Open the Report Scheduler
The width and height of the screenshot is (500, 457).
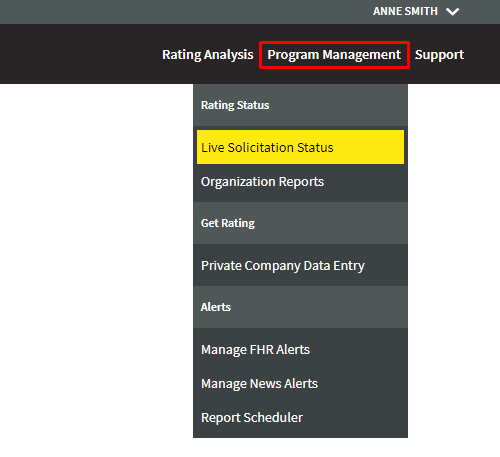click(300, 418)
